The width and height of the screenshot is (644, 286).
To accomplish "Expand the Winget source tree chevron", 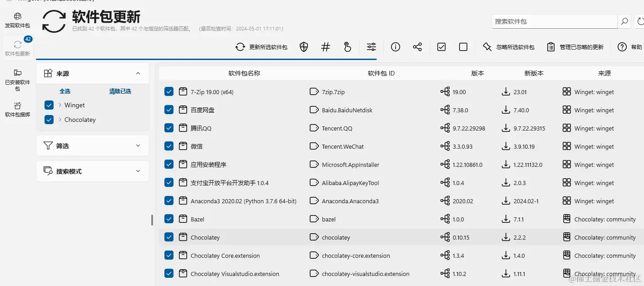I will point(60,105).
